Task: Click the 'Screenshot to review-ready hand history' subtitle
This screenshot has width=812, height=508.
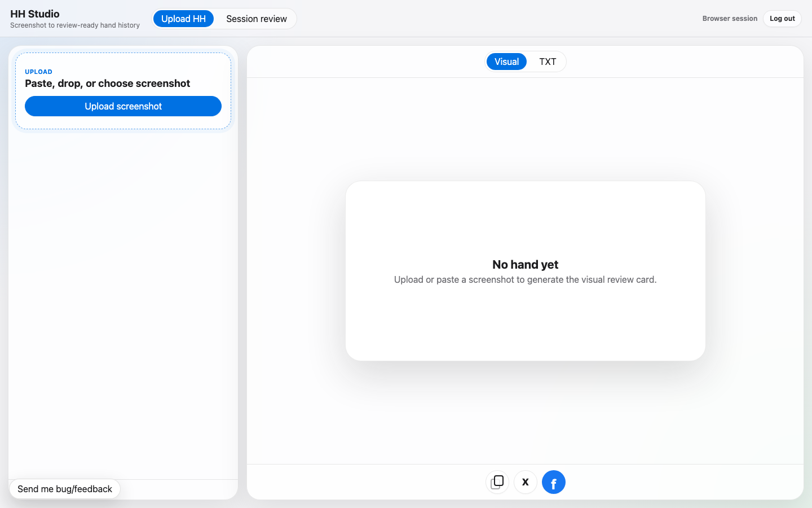Action: [x=75, y=25]
